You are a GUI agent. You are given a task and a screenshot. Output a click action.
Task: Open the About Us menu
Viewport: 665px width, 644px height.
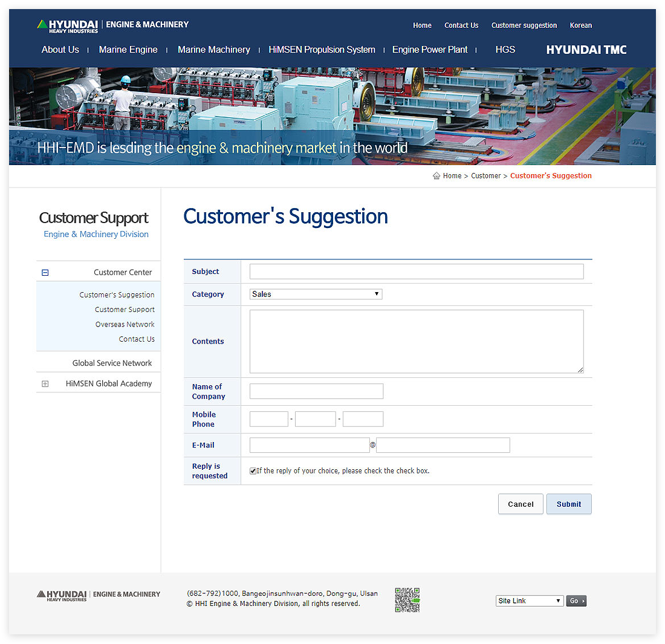[60, 50]
